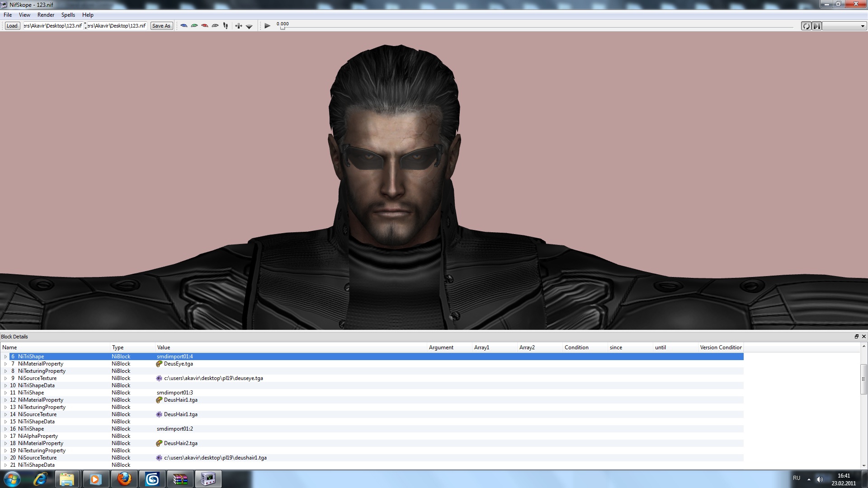Open the File menu
This screenshot has height=488, width=868.
tap(8, 15)
